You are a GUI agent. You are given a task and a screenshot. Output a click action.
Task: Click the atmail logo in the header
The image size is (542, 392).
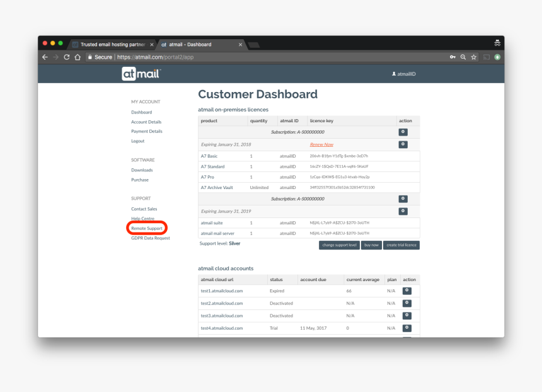coord(141,74)
